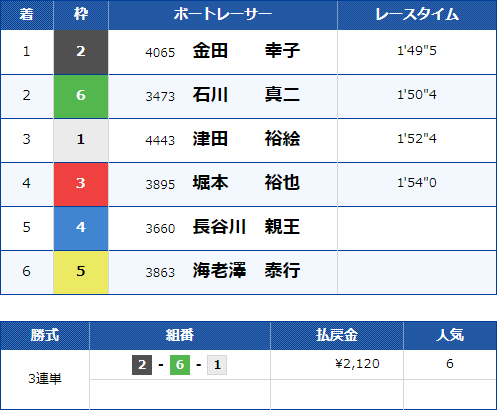Click the small white 1 badge in 組番
Image resolution: width=497 pixels, height=410 pixels.
coord(217,365)
